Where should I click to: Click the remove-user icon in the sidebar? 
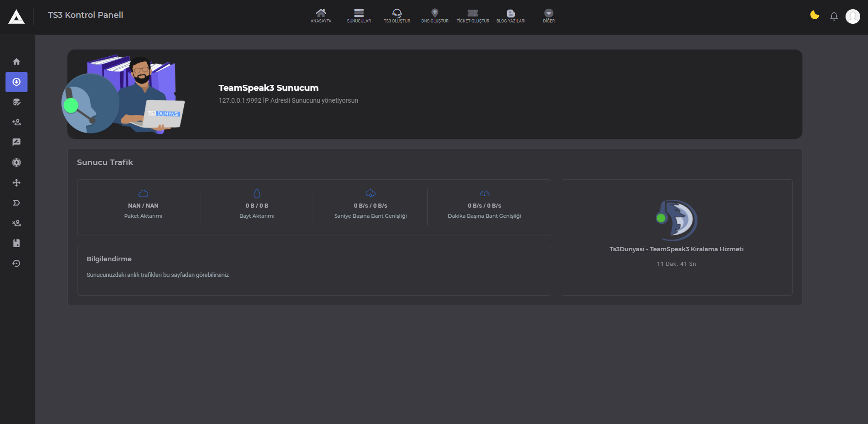pyautogui.click(x=17, y=223)
